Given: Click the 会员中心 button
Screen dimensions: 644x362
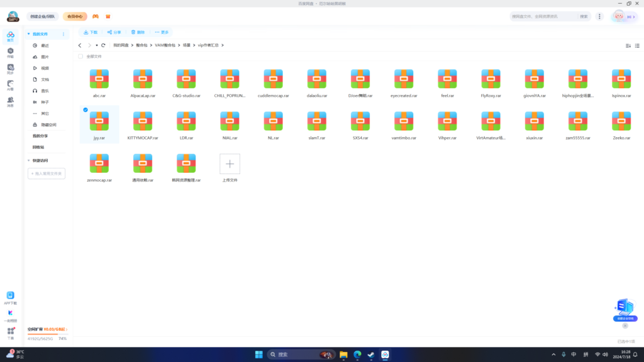Looking at the screenshot, I should 75,16.
